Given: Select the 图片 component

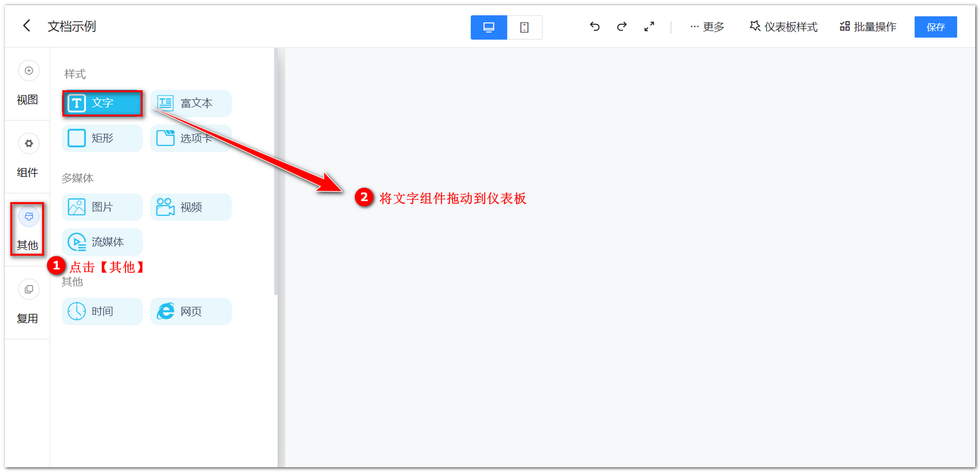Looking at the screenshot, I should point(102,207).
